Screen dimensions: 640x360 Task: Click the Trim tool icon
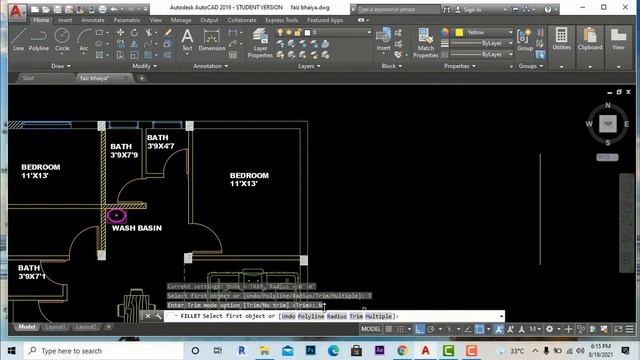[x=148, y=32]
